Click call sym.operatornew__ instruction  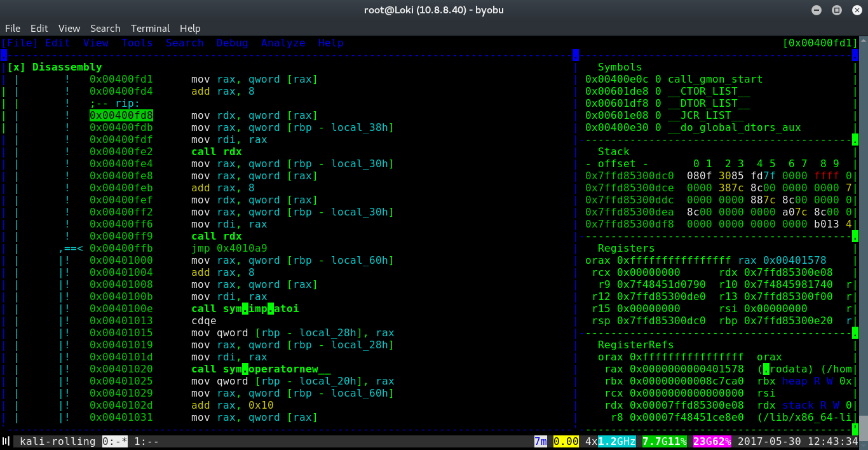pos(261,369)
